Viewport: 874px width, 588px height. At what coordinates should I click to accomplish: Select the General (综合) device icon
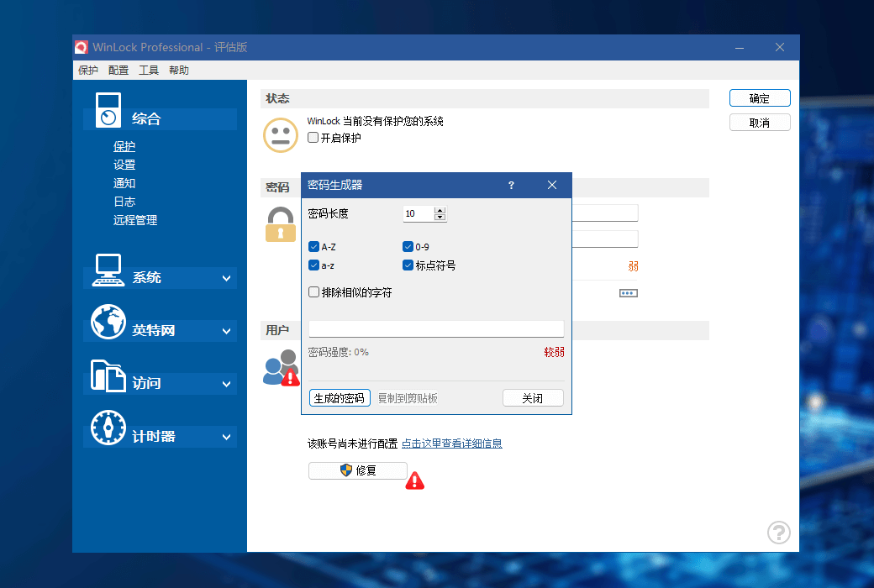point(108,110)
